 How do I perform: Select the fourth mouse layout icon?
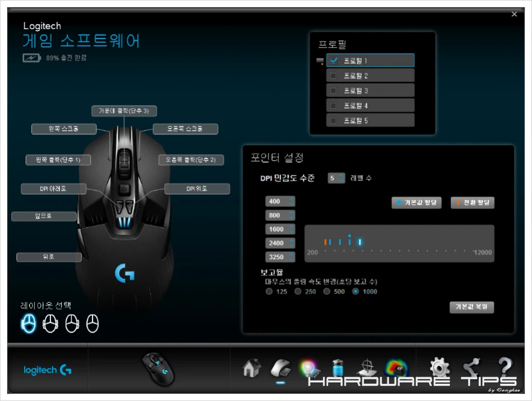click(92, 324)
